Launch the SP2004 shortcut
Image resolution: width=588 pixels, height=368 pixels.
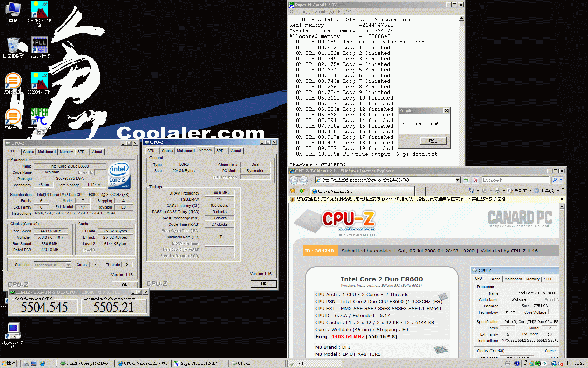39,81
